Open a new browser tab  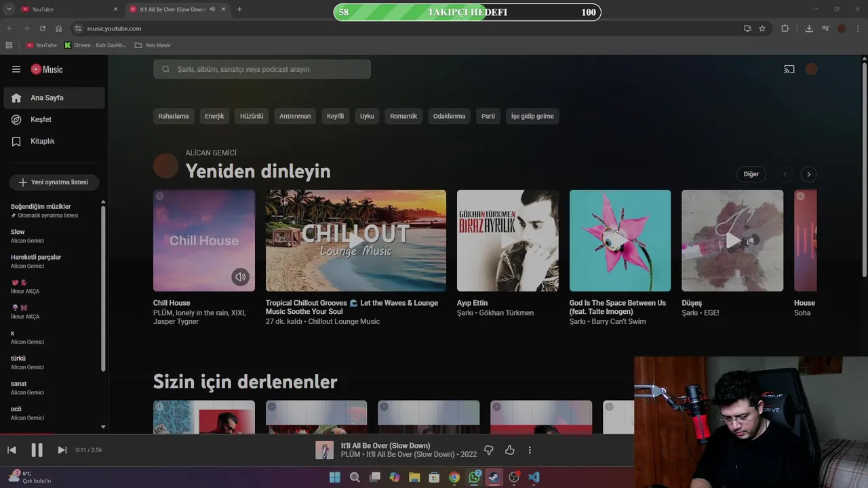239,9
